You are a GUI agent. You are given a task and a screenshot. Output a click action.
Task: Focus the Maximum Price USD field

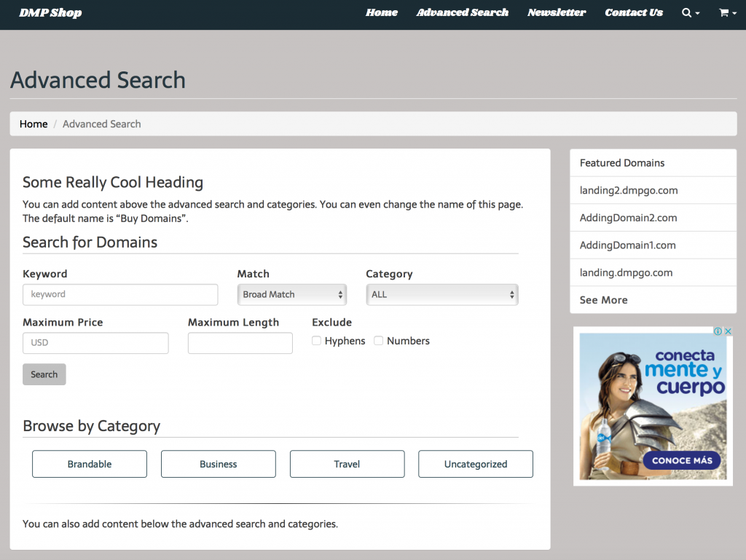[95, 343]
